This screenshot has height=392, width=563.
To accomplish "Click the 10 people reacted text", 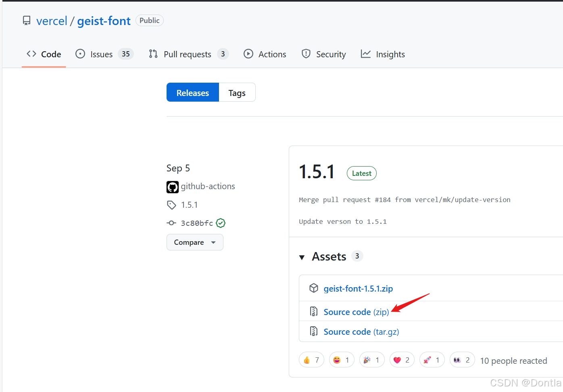I will coord(513,361).
